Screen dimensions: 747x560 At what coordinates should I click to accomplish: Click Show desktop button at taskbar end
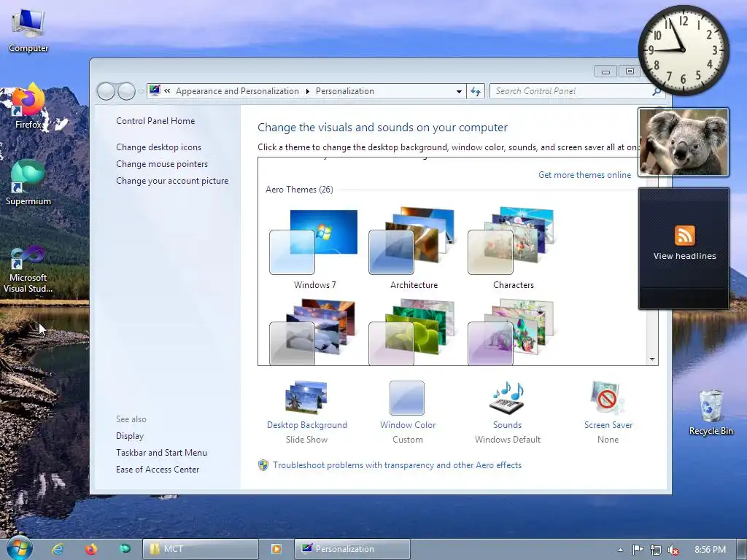(742, 550)
